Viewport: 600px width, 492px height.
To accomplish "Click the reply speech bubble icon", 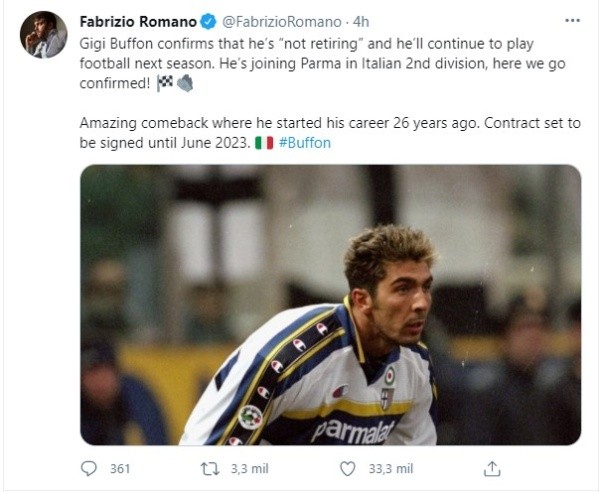I will 89,468.
